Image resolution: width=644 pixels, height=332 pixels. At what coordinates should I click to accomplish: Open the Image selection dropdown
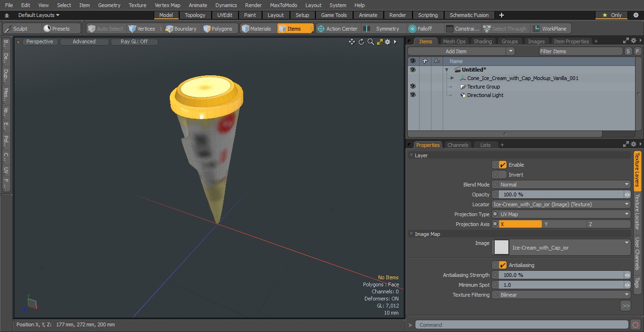click(561, 247)
